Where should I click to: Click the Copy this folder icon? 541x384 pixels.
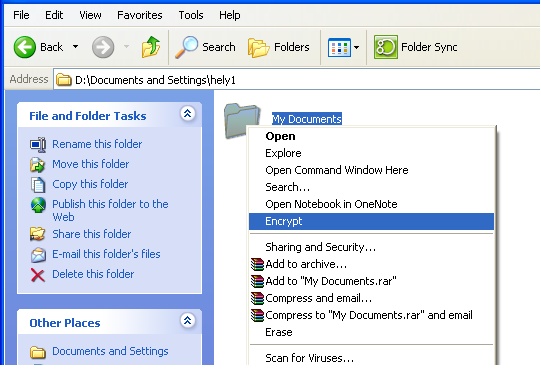pyautogui.click(x=38, y=185)
